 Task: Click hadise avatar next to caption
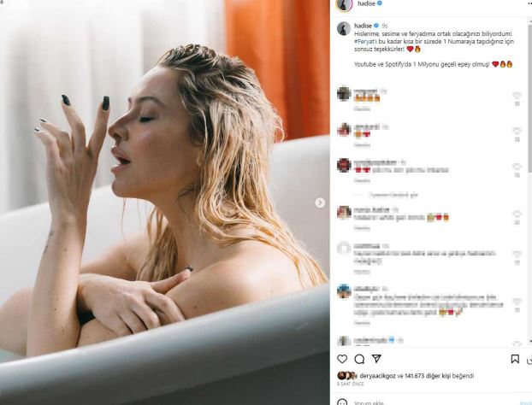coord(344,29)
